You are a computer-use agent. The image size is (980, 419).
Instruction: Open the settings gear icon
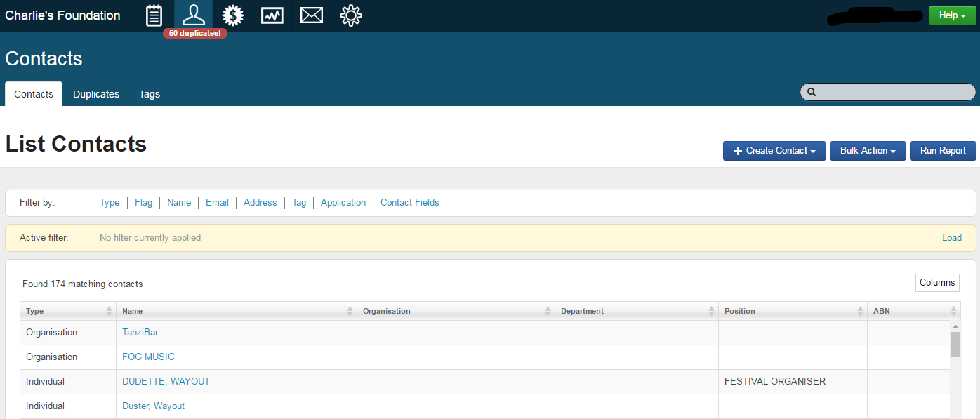point(350,15)
